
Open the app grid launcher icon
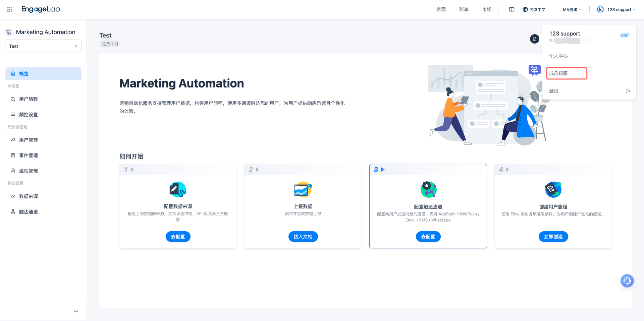pos(10,9)
